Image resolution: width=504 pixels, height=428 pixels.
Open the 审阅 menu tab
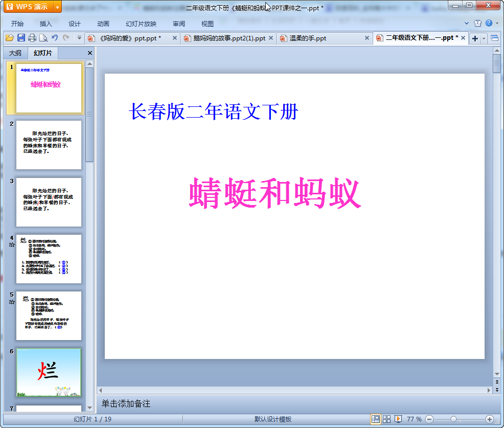pyautogui.click(x=179, y=24)
